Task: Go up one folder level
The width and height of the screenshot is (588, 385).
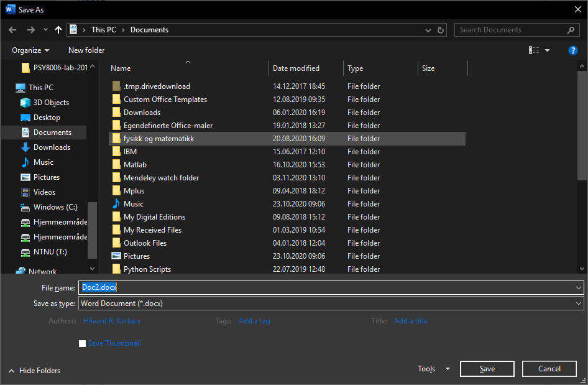Action: coord(58,30)
